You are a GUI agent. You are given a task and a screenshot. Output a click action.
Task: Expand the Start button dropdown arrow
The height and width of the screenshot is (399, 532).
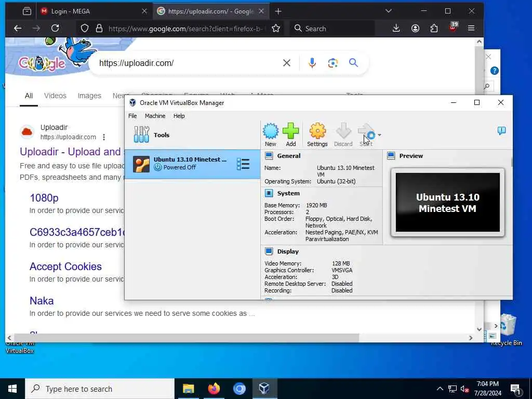379,135
